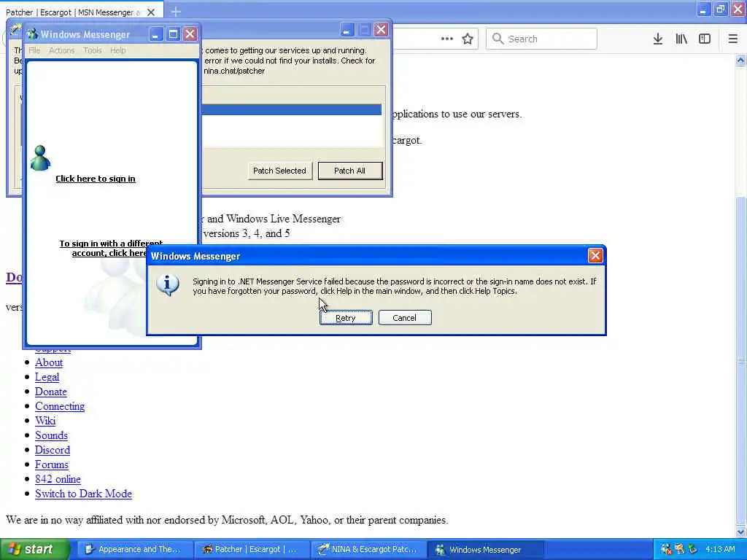
Task: Open the Forums link on the webpage
Action: (x=52, y=464)
